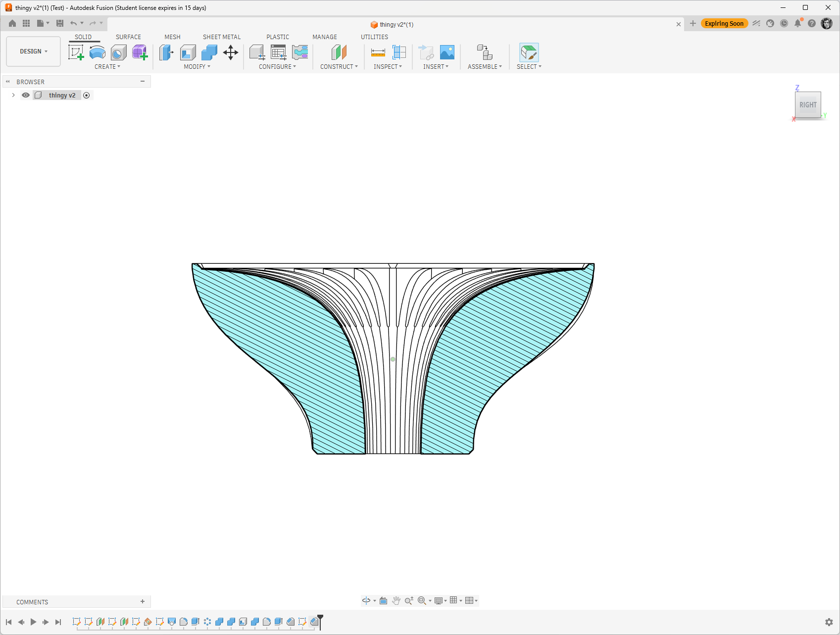Screen dimensions: 840x635
Task: Select the Measure tool icon
Action: pyautogui.click(x=378, y=52)
